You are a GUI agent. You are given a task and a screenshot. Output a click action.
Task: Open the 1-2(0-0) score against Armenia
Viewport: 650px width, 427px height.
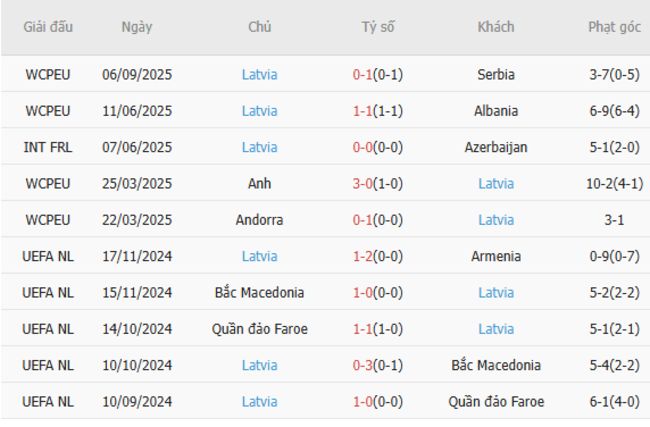point(377,256)
